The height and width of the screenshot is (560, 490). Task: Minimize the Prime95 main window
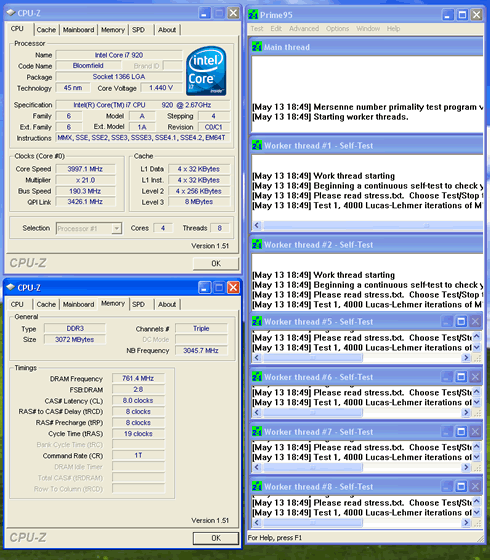point(448,15)
